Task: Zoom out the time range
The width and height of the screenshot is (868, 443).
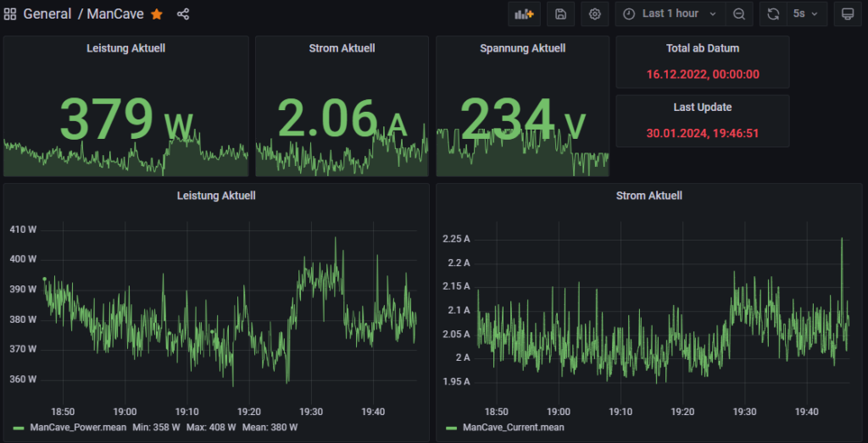Action: click(739, 14)
